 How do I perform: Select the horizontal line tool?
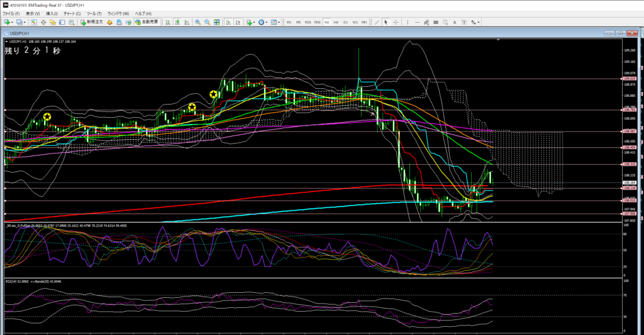click(x=418, y=22)
